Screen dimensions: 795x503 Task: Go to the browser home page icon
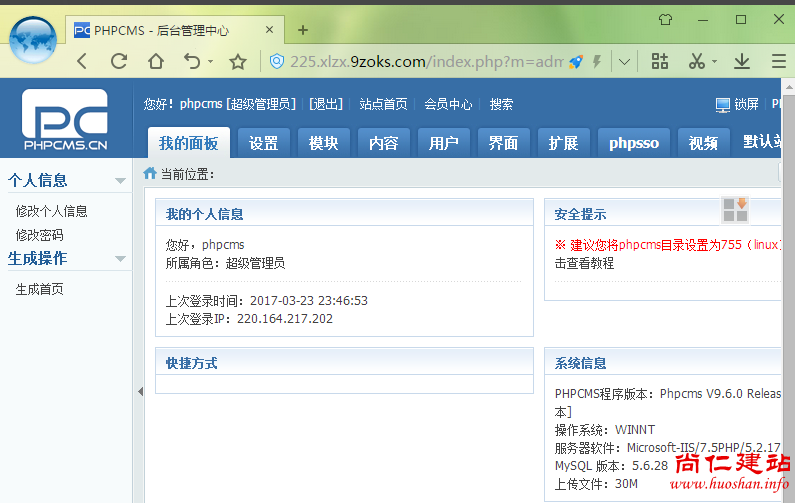tap(155, 62)
